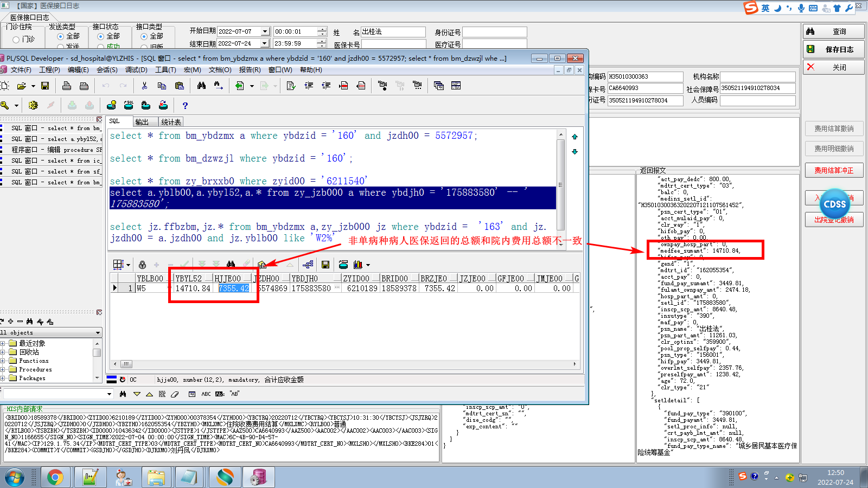This screenshot has height=488, width=868.
Task: Click the Paste clipboard icon
Action: (180, 86)
